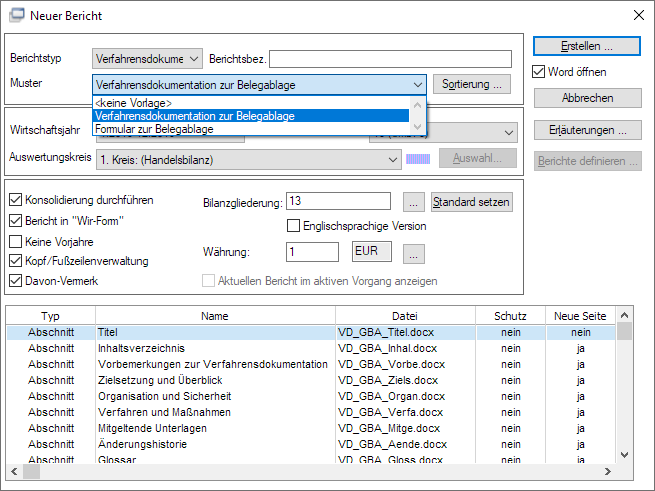Click the Neue Seite column header
Image resolution: width=655 pixels, height=491 pixels.
click(580, 316)
